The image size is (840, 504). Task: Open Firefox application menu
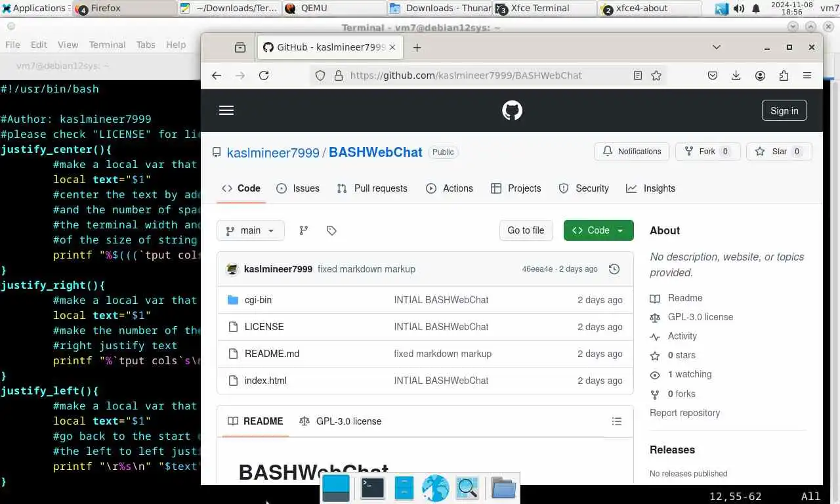(807, 75)
